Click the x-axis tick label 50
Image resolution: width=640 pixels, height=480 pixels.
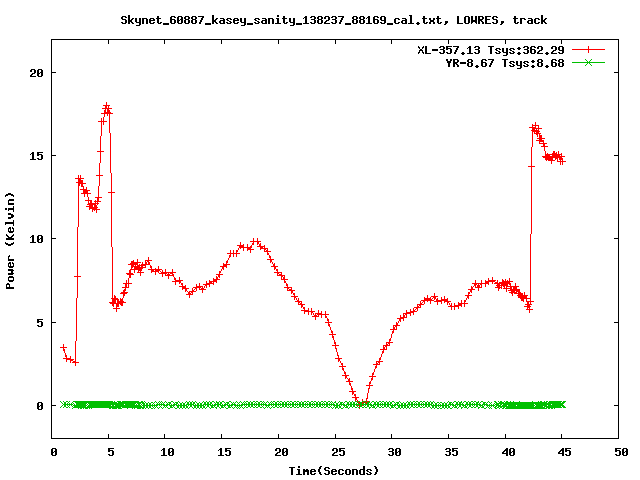coord(621,452)
